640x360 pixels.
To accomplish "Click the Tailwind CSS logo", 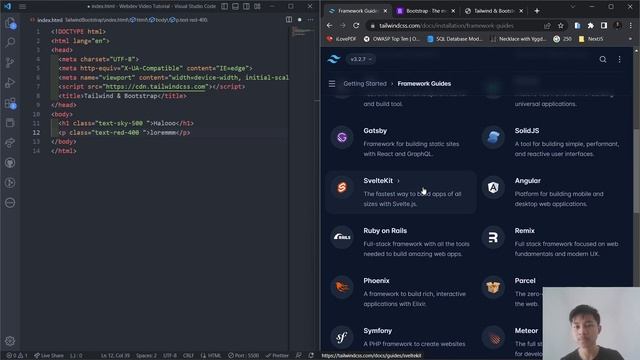I will (x=333, y=59).
